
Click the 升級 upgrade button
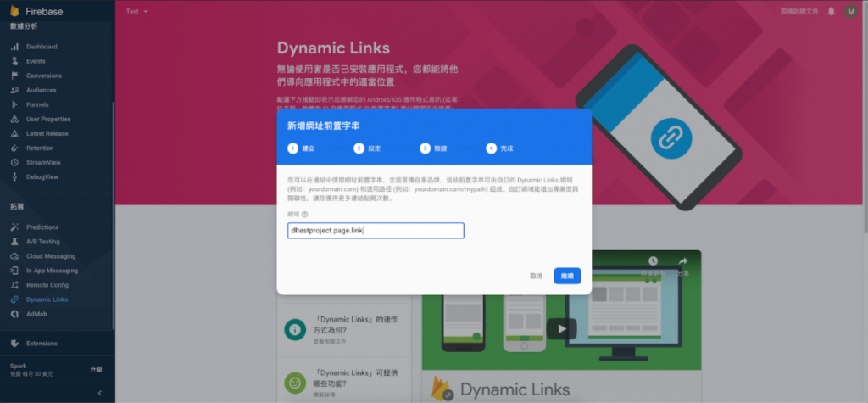[x=97, y=370]
